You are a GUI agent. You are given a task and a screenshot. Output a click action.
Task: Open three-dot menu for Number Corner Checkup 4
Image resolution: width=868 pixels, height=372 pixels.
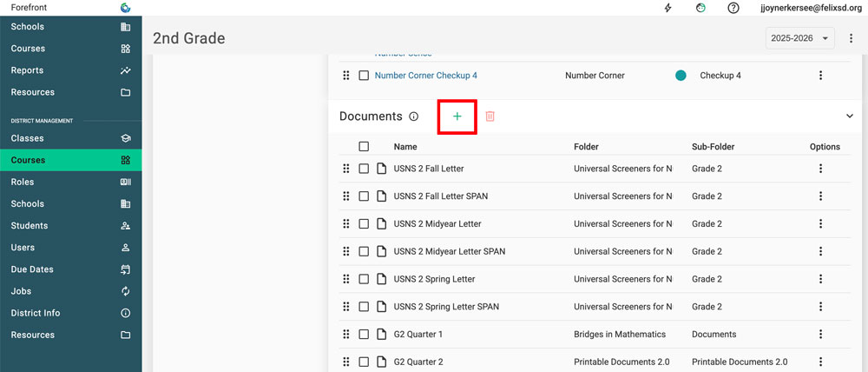click(x=820, y=76)
